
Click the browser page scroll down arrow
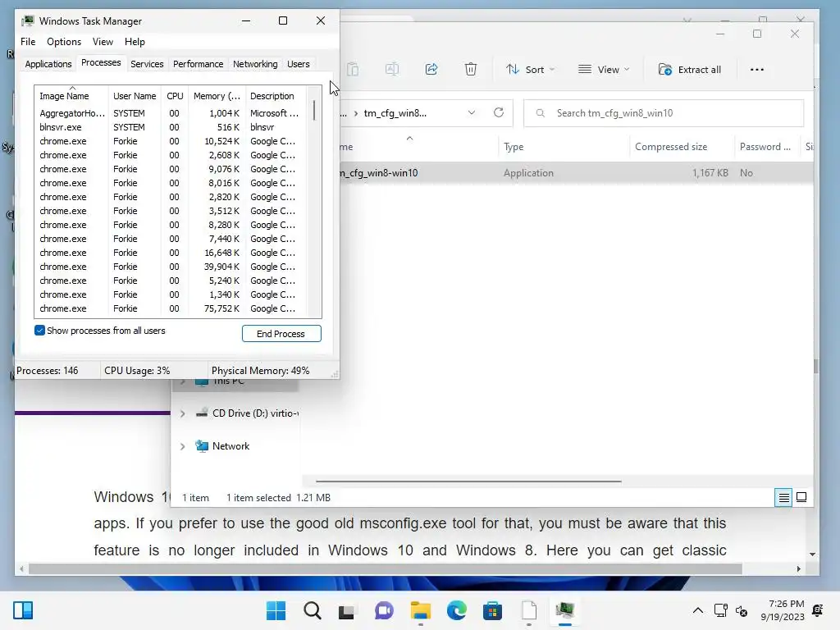click(813, 555)
